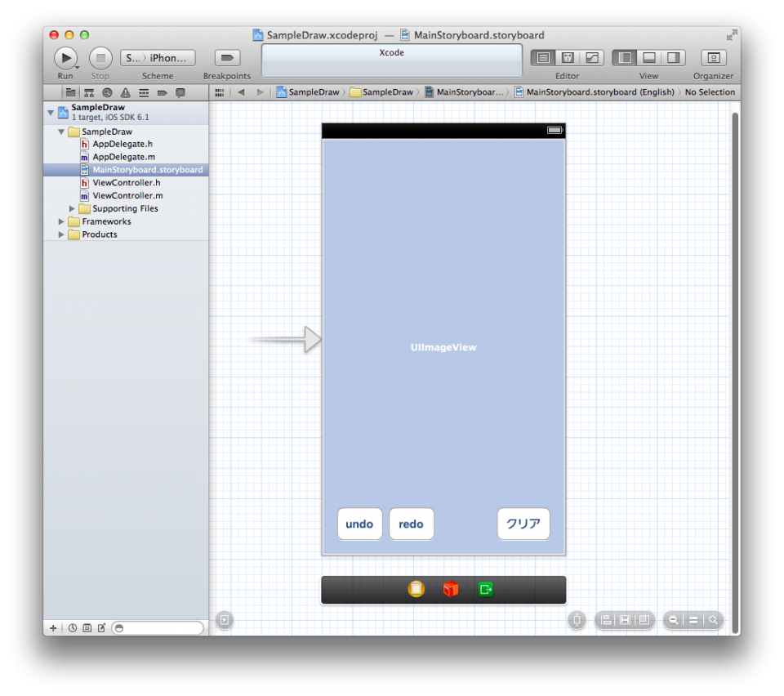Image resolution: width=784 pixels, height=696 pixels.
Task: Expand the Frameworks group
Action: tap(61, 221)
